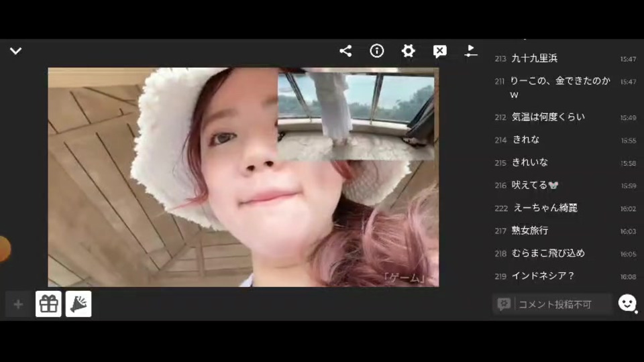The image size is (644, 362).
Task: Select comment 気温は何度くらい
Action: click(548, 117)
